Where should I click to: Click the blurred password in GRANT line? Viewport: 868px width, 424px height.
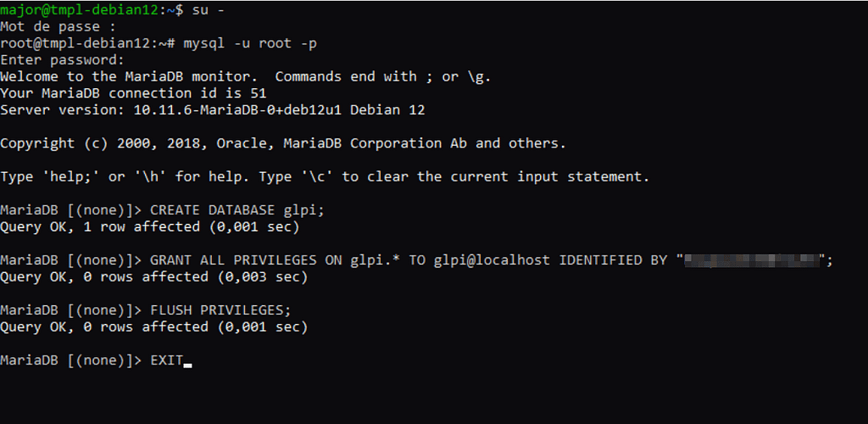(754, 260)
